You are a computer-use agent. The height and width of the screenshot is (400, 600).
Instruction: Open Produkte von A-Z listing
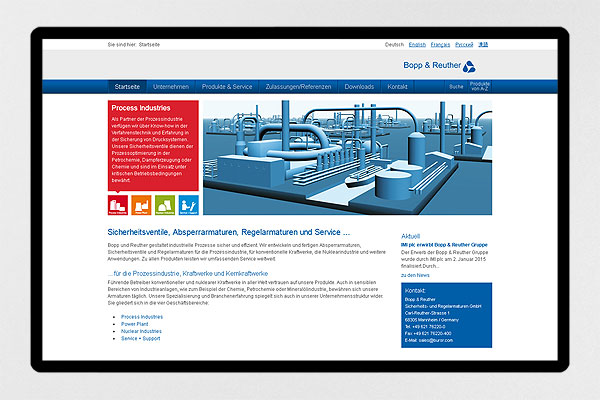pyautogui.click(x=480, y=87)
